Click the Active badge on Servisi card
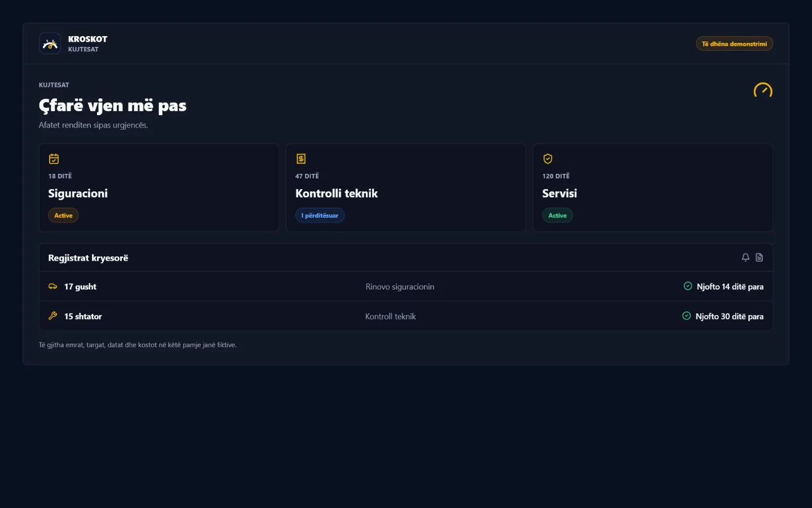Viewport: 812px width, 508px height. point(557,216)
